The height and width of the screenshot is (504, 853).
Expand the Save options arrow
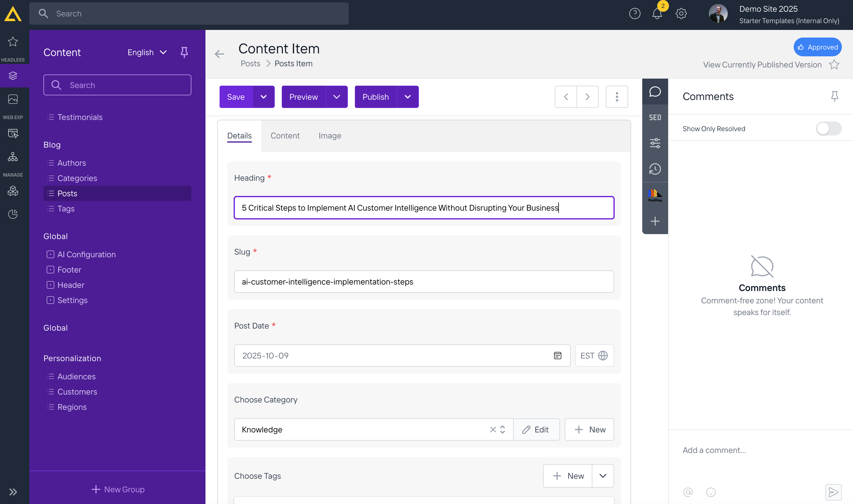click(x=264, y=97)
